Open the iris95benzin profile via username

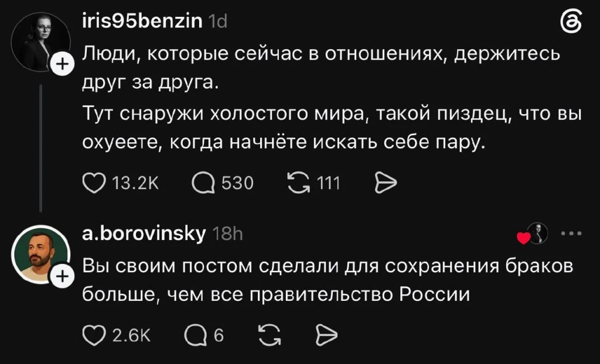click(142, 21)
